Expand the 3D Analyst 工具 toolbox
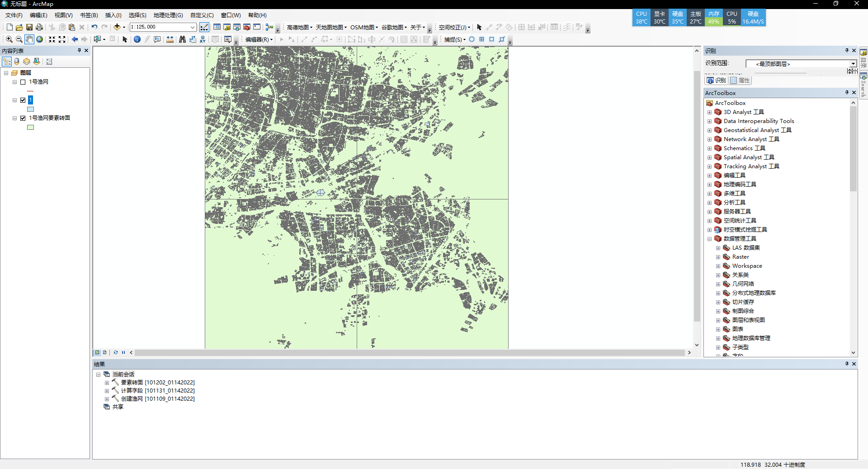868x469 pixels. (710, 112)
